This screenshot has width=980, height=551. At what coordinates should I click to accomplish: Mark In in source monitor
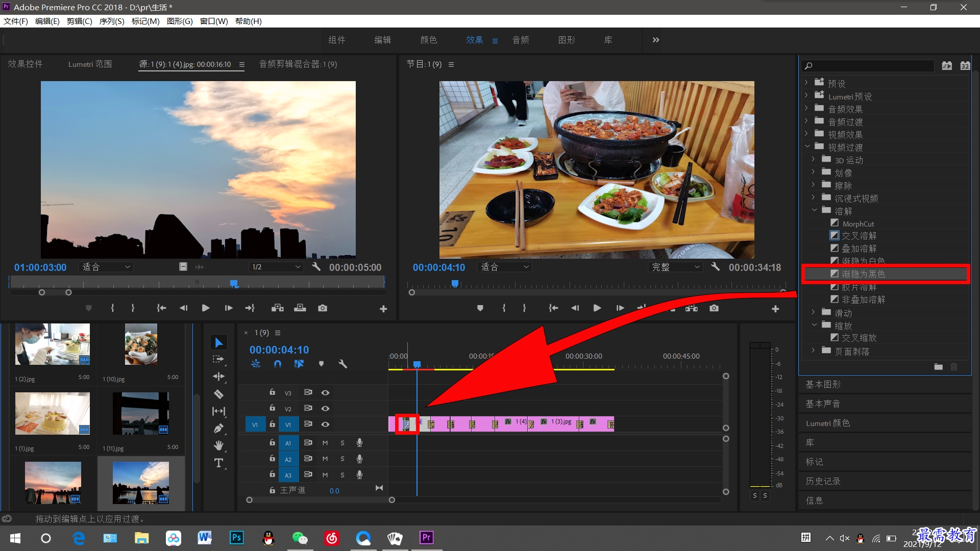[x=112, y=308]
